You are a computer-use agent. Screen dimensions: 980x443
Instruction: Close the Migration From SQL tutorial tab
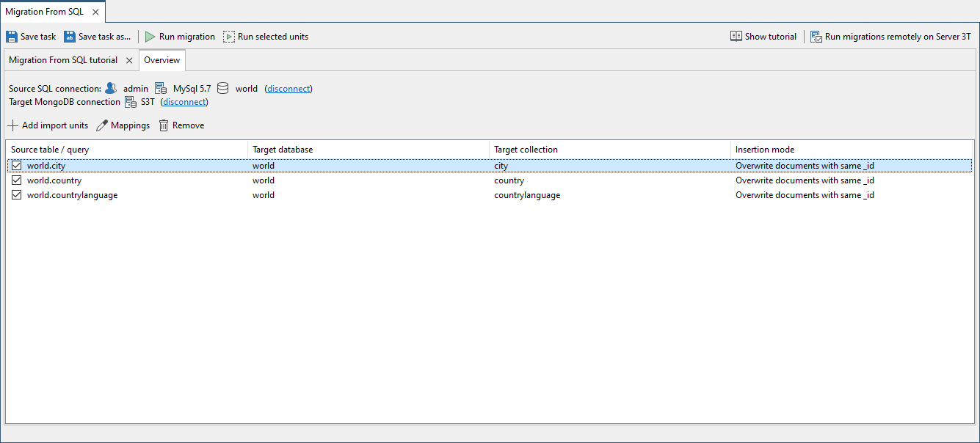click(129, 60)
